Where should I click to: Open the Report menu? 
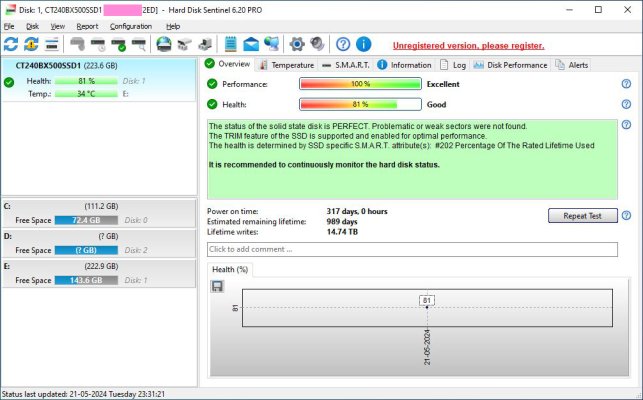87,26
